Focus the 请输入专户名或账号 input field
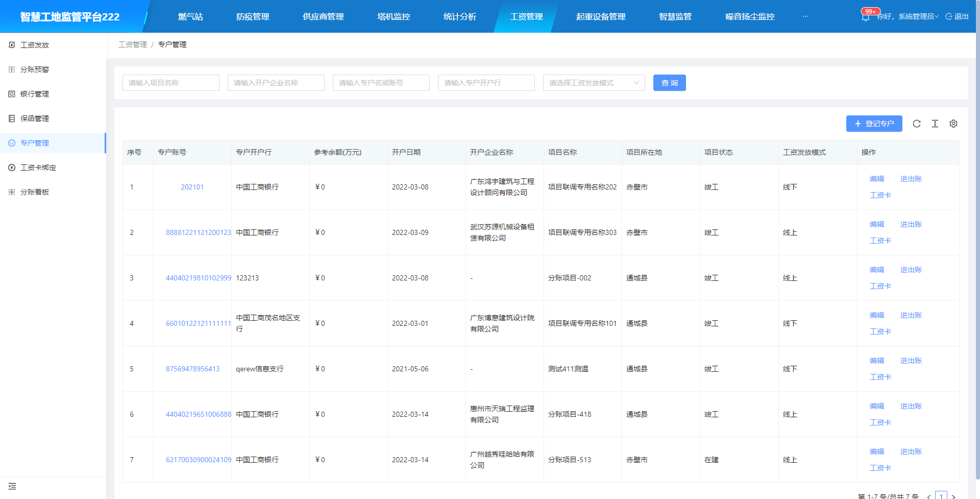The width and height of the screenshot is (980, 499). pos(381,83)
